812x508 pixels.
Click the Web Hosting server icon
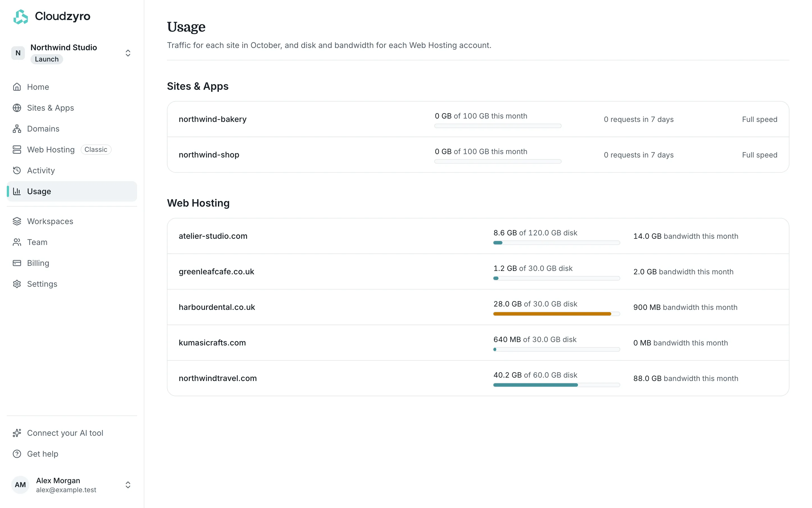coord(17,150)
